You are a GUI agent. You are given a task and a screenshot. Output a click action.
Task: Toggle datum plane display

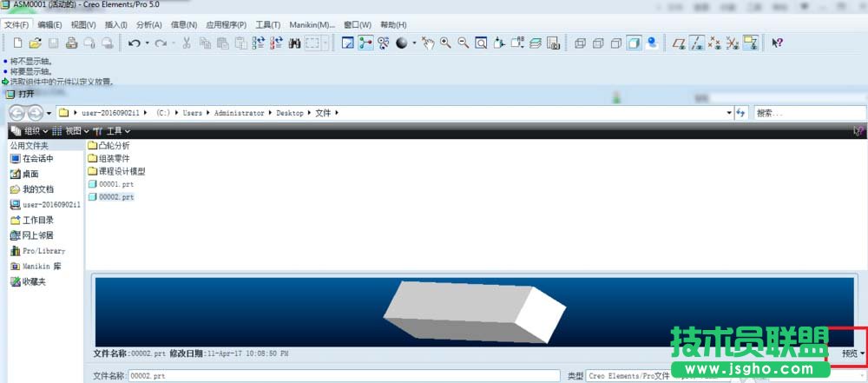680,43
